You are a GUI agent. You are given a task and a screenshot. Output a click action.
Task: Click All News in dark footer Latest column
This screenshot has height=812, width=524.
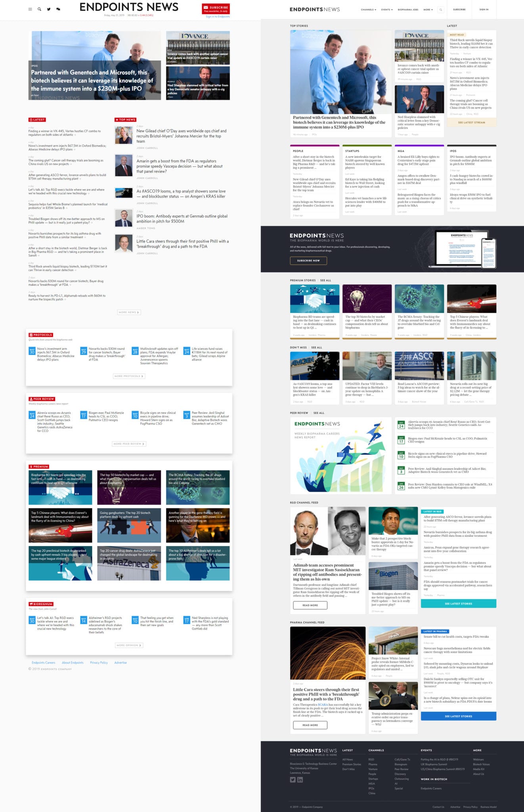[x=348, y=759]
